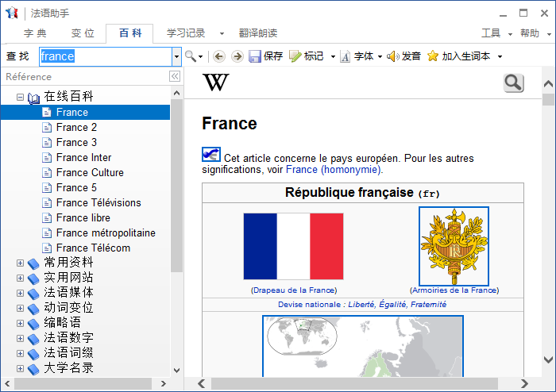Screen dimensions: 556x392
Task: Click the 标记 highlighter icon
Action: coord(295,56)
